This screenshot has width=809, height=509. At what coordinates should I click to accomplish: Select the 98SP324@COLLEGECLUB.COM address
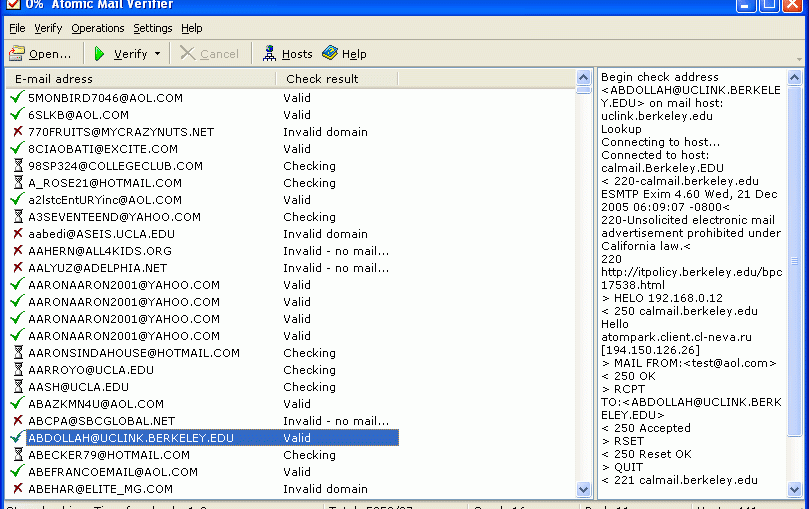click(x=115, y=166)
